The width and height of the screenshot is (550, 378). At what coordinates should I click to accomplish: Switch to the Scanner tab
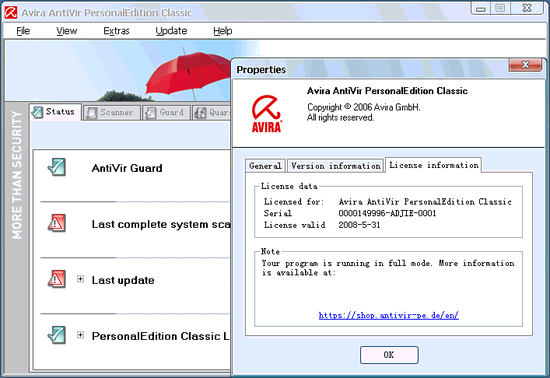(112, 113)
